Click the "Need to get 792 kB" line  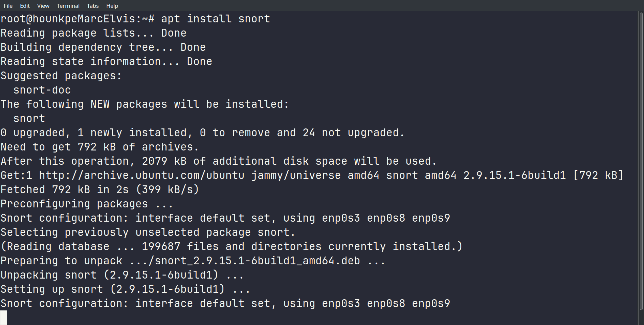(99, 147)
